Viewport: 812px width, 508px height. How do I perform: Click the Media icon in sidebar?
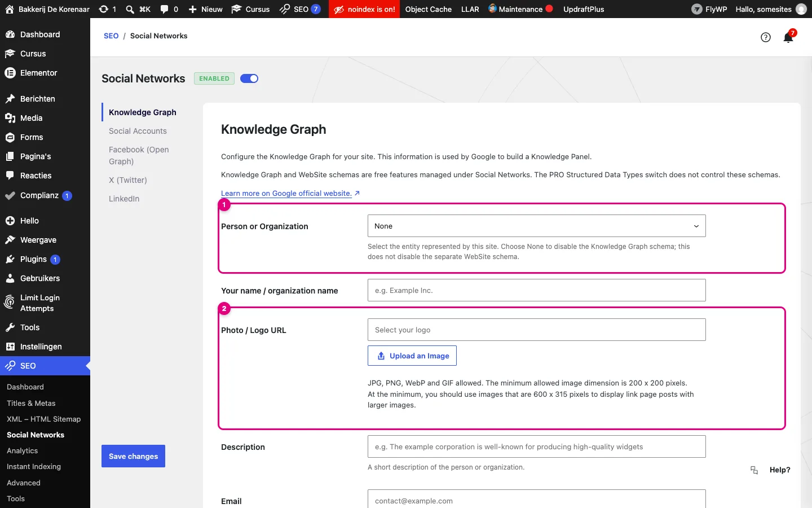[x=10, y=118]
